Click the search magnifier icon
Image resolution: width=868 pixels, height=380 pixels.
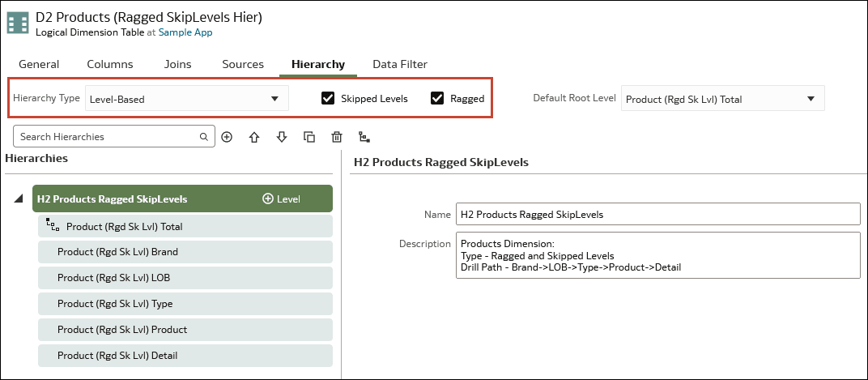click(x=204, y=137)
